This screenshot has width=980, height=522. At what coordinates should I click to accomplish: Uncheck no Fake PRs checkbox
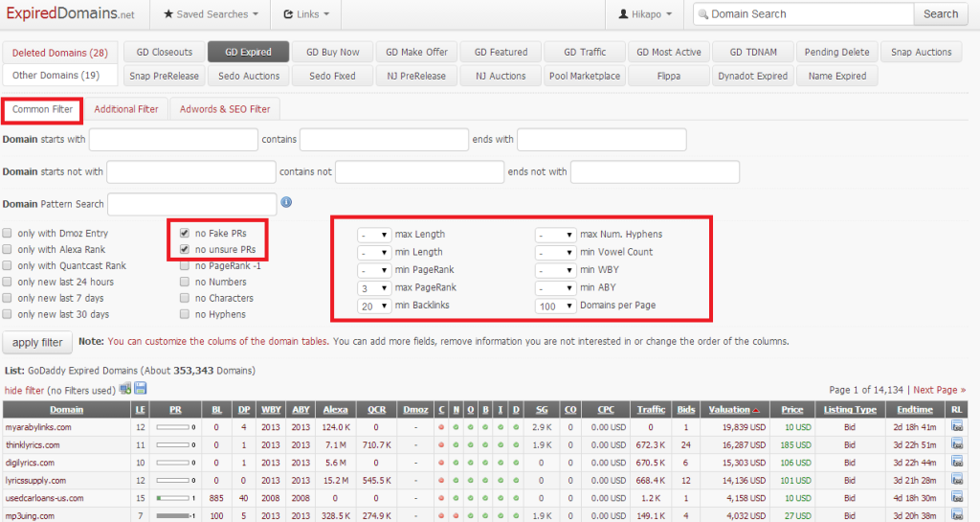pos(185,233)
